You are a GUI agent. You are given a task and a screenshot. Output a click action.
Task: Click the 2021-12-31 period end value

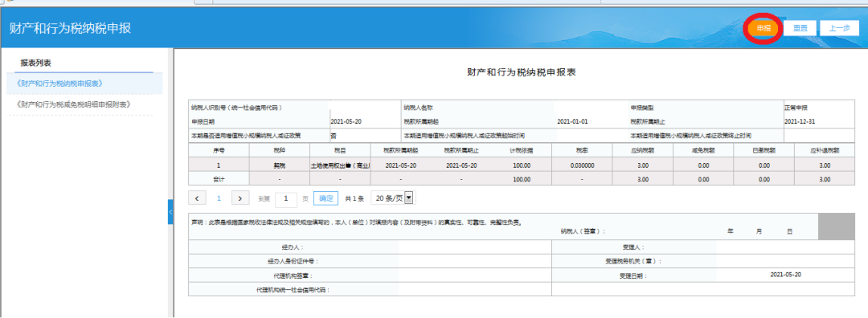point(800,122)
